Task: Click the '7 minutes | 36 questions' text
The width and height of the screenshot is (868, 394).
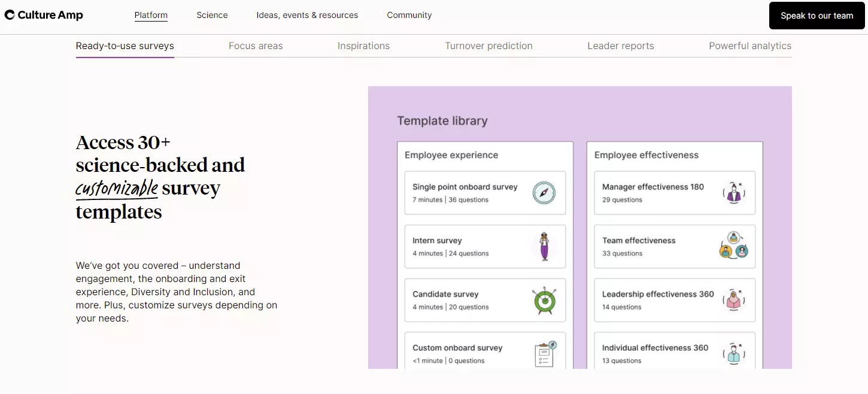Action: click(450, 200)
